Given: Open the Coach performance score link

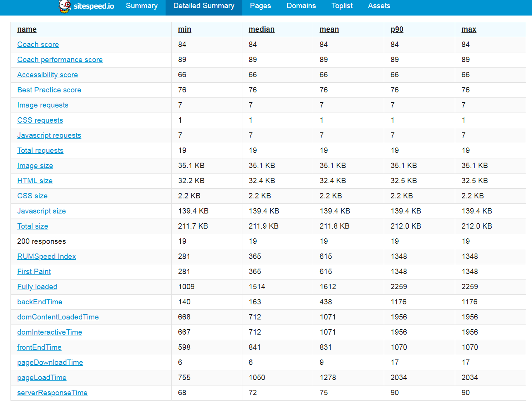Looking at the screenshot, I should [60, 60].
